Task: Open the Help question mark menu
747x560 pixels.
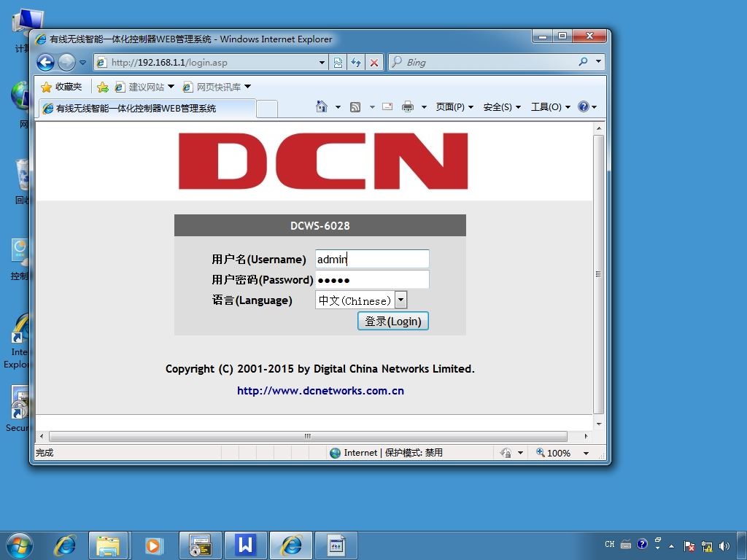Action: point(587,106)
